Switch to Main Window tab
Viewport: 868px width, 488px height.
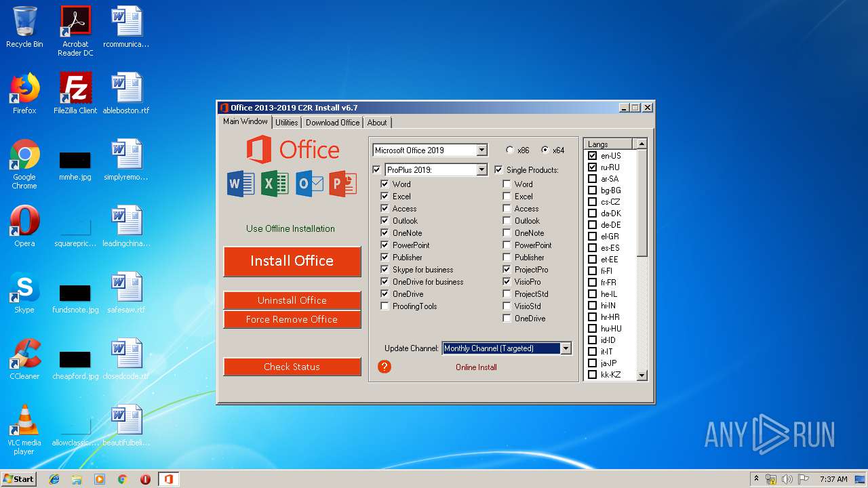pyautogui.click(x=245, y=121)
